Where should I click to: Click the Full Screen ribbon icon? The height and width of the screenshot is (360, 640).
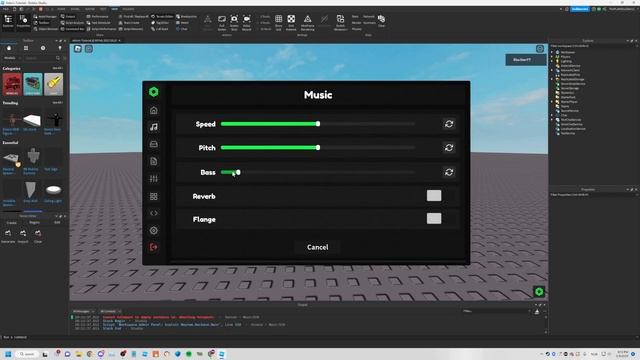[x=222, y=23]
